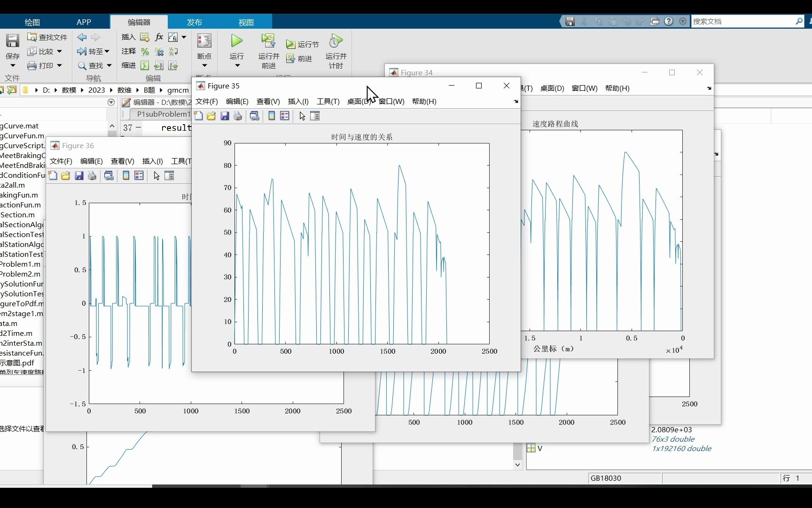Click the comment percent (%) icon
Image resolution: width=812 pixels, height=508 pixels.
pyautogui.click(x=145, y=51)
